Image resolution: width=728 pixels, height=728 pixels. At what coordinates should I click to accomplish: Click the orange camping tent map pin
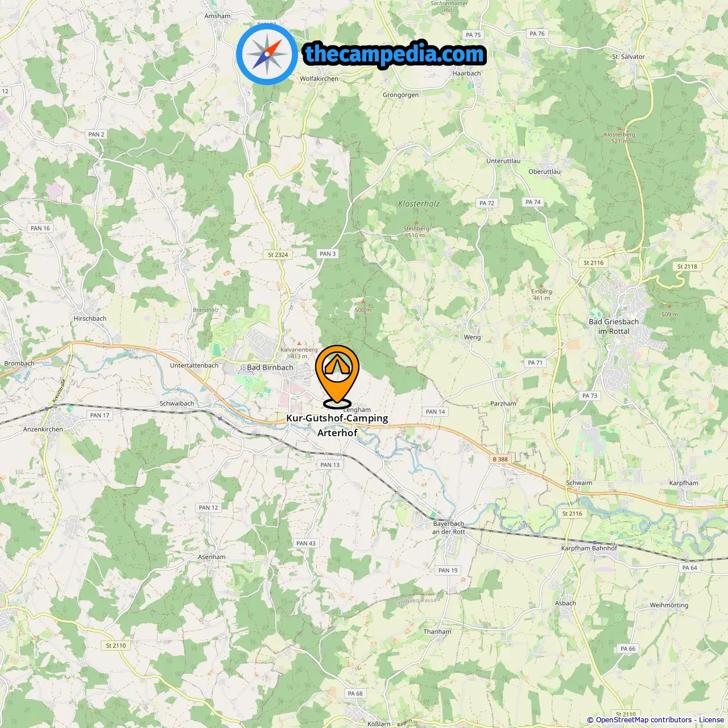tap(337, 377)
